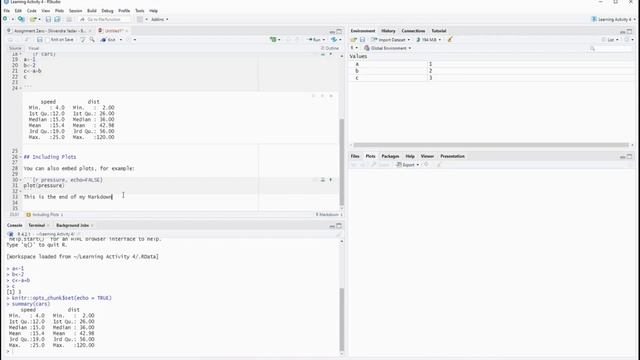Screen dimensions: 640x360
Task: Maximize the Console pane
Action: (339, 225)
